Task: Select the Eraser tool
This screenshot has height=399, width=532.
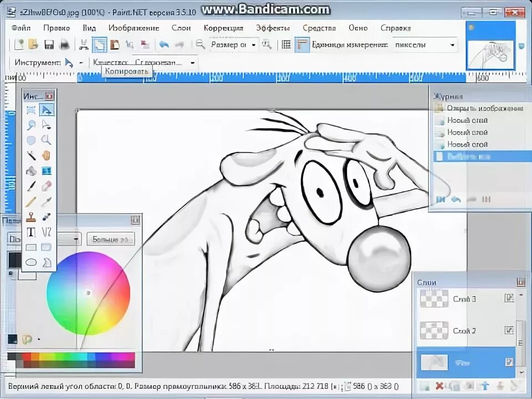Action: tap(47, 186)
